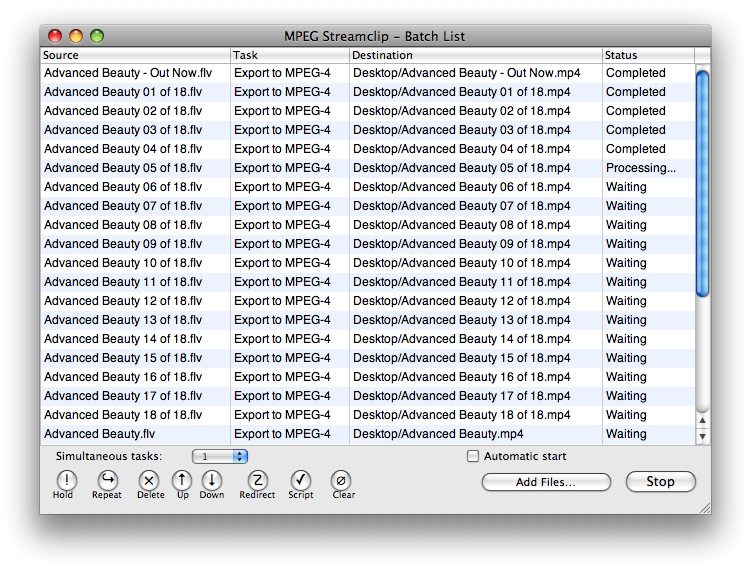Select source Advanced Beauty 17 of 18.flv

123,396
